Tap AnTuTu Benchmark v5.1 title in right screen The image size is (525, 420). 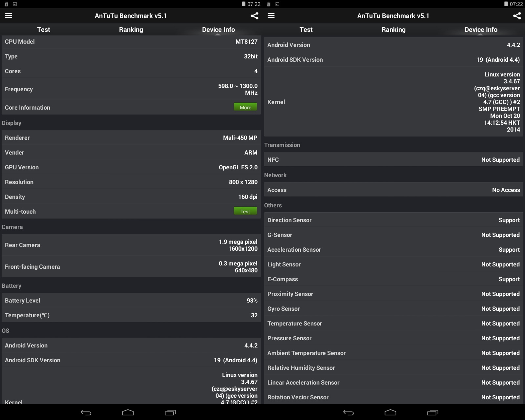point(393,16)
